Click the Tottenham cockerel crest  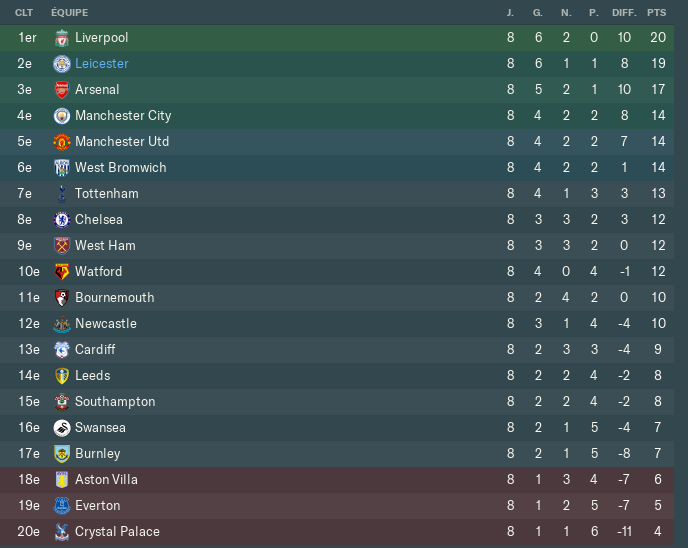click(x=62, y=193)
